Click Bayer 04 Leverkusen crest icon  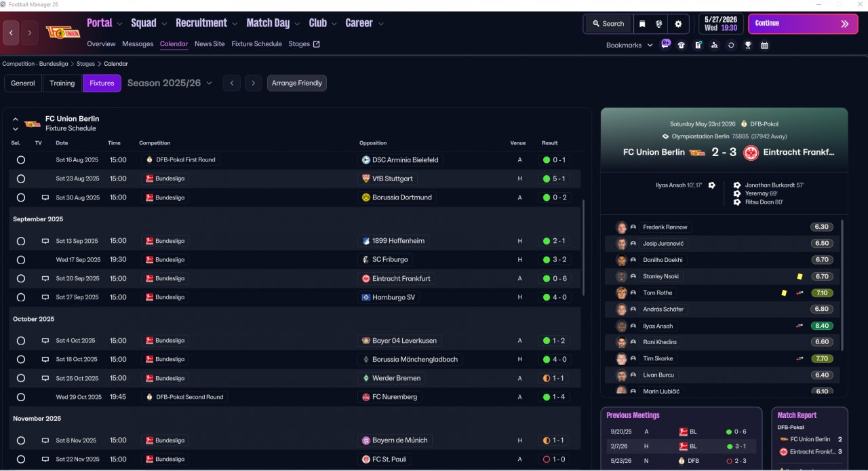(366, 341)
